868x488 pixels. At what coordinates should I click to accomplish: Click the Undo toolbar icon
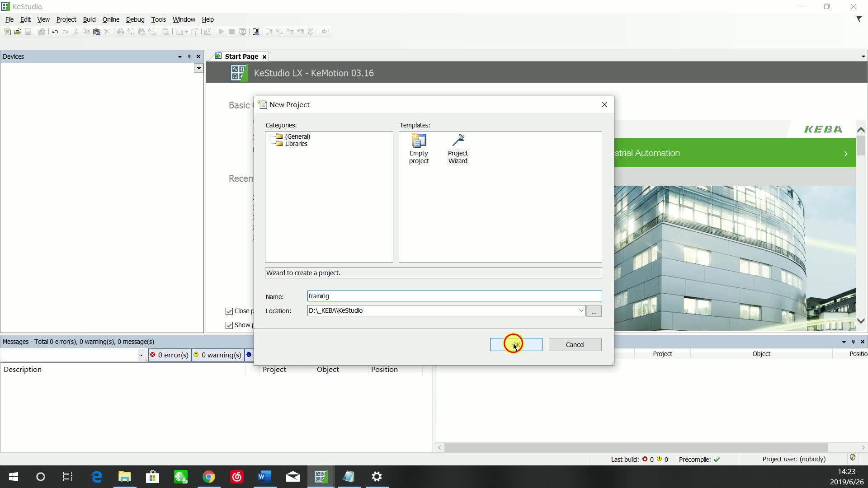click(55, 32)
